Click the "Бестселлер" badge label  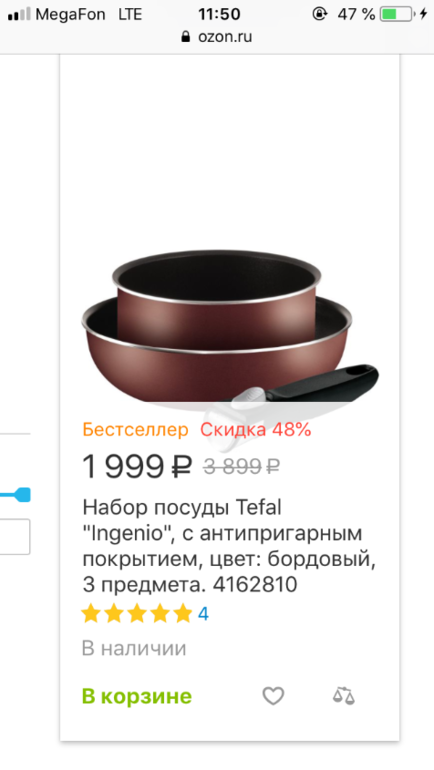coord(136,430)
